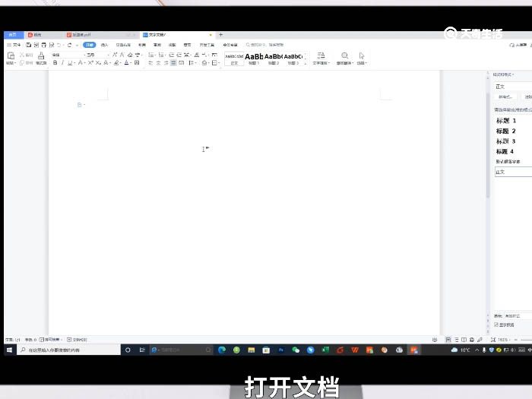Open the File menu
Viewport: 532px width, 399px height.
pos(14,45)
